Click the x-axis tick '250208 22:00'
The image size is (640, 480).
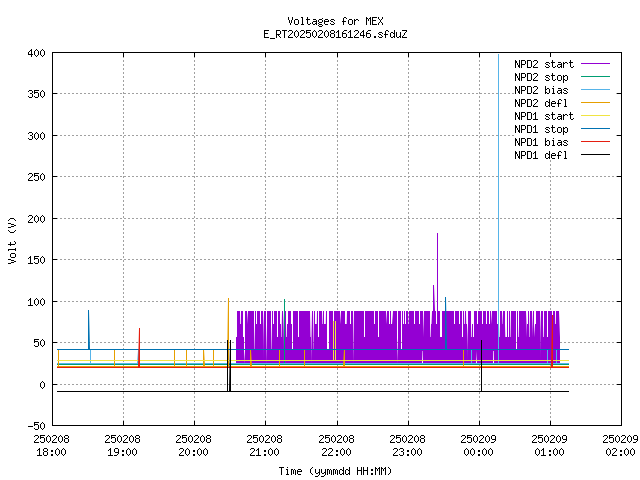tap(336, 446)
